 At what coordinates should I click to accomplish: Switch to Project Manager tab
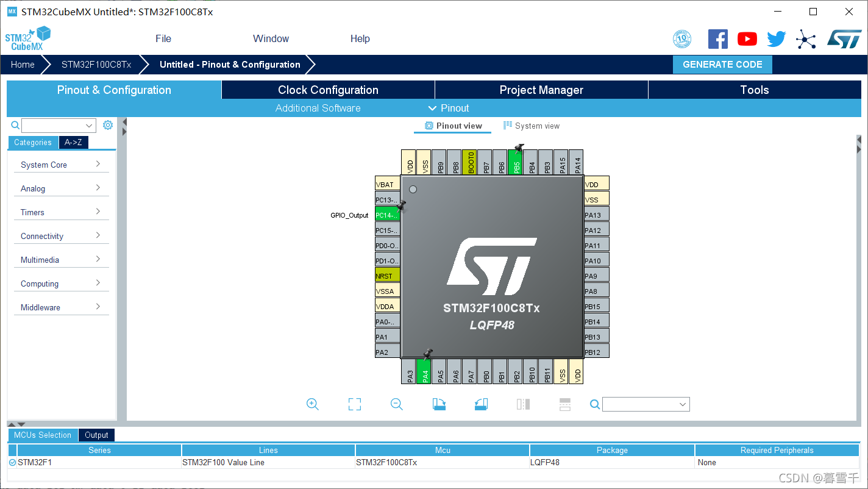click(541, 90)
